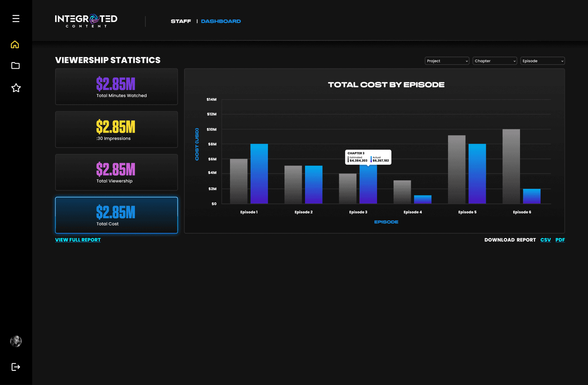588x385 pixels.
Task: Click the Cost (USD) axis title
Action: coord(197,144)
